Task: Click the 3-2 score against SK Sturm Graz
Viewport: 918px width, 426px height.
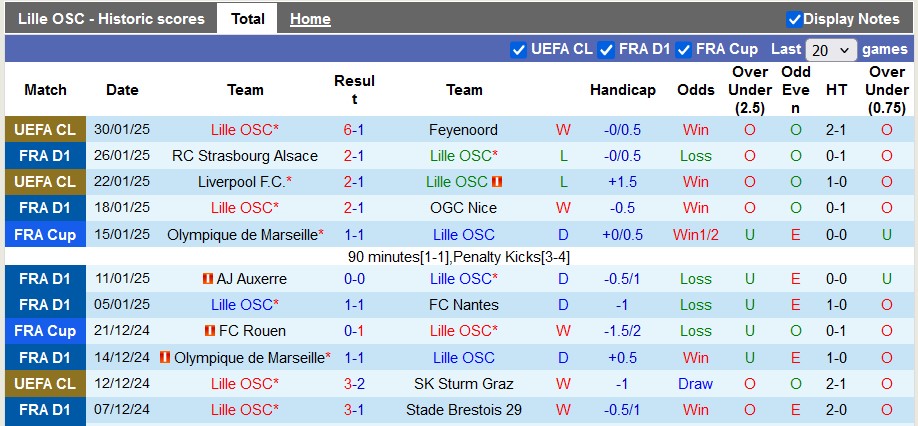Action: [x=354, y=384]
